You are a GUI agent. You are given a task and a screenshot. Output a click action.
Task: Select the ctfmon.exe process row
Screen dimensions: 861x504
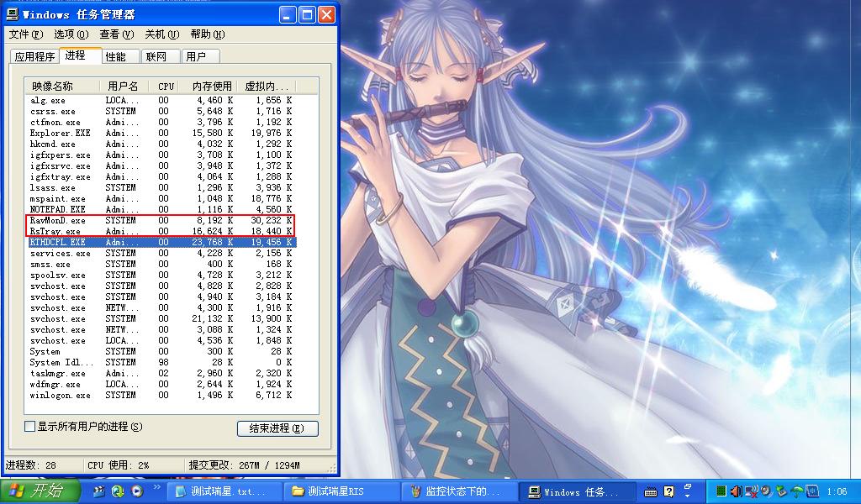pos(162,123)
